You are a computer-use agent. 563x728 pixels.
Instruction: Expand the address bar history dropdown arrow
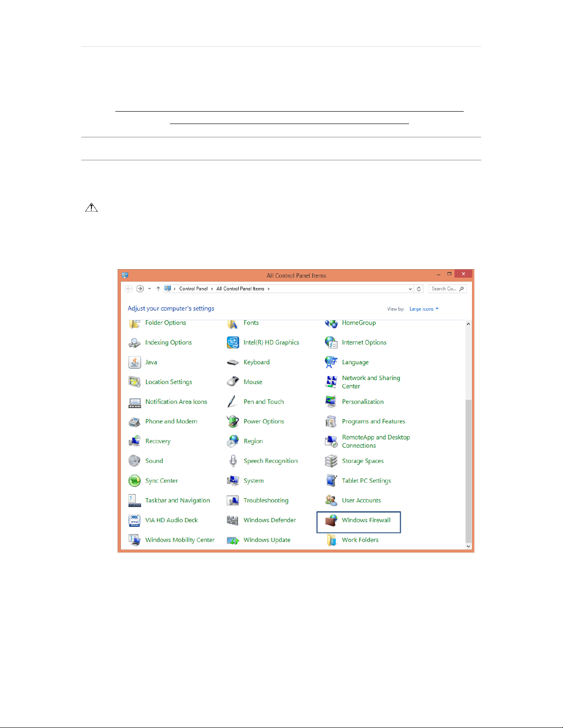click(410, 289)
